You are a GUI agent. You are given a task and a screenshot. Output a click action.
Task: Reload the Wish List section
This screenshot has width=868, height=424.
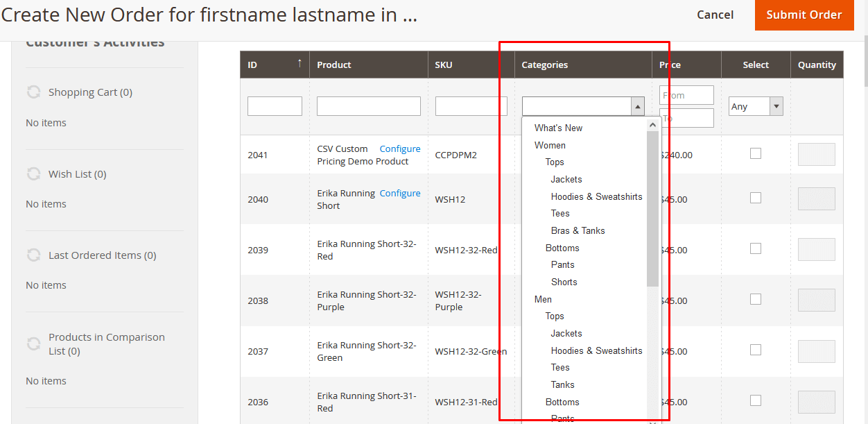click(x=33, y=173)
